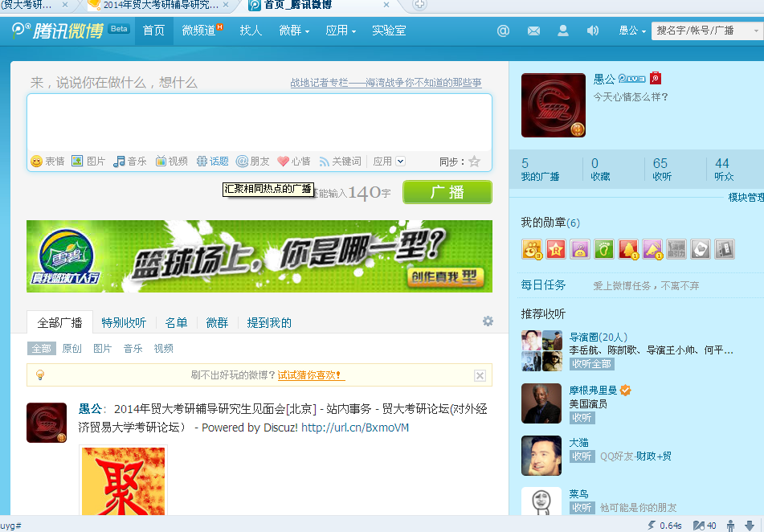Viewport: 764px width, 532px height.
Task: Click the red R medal badge
Action: [x=556, y=249]
